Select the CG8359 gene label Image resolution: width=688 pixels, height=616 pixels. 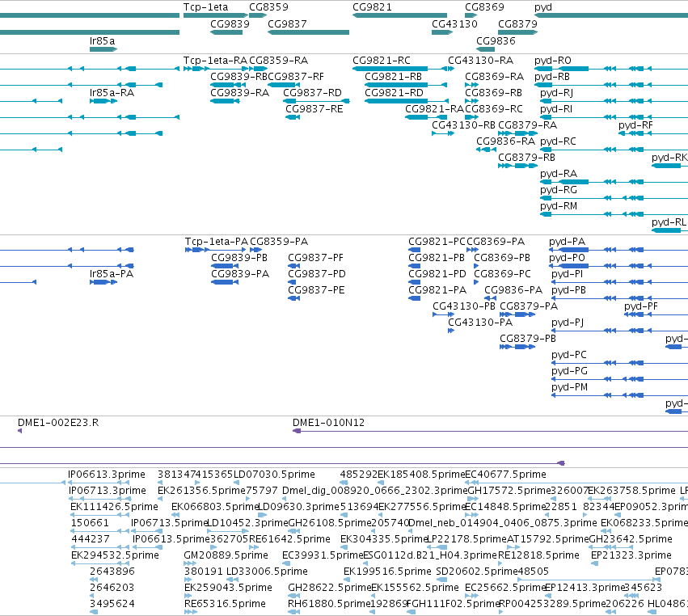point(268,7)
